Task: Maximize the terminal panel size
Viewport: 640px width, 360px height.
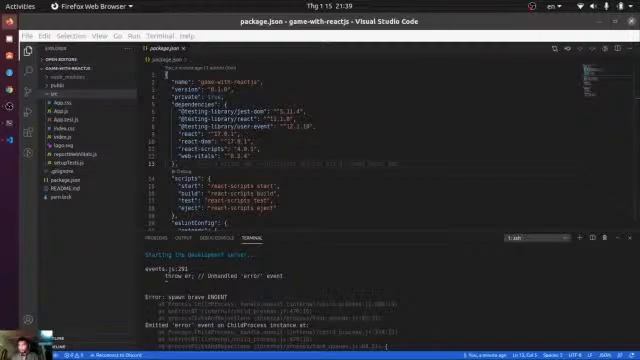Action: [618, 238]
